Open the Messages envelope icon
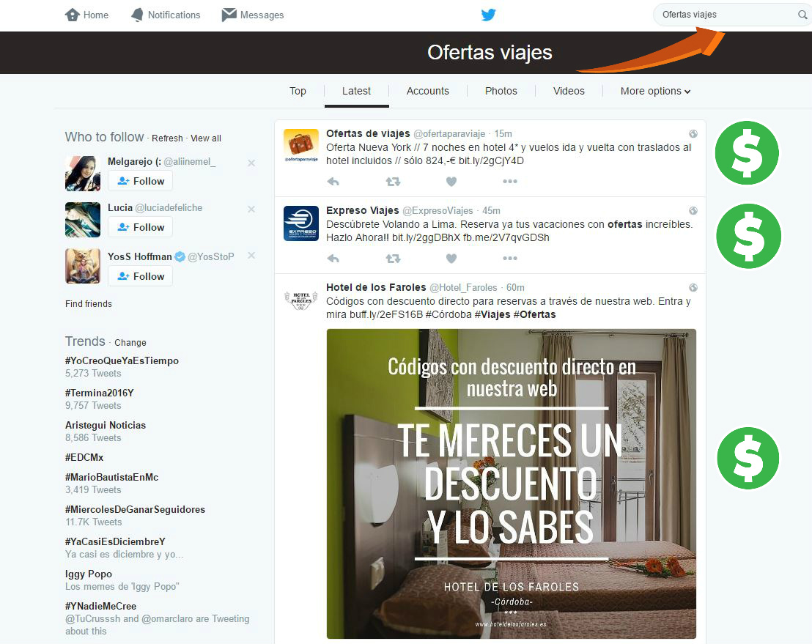The width and height of the screenshot is (812, 644). (229, 15)
